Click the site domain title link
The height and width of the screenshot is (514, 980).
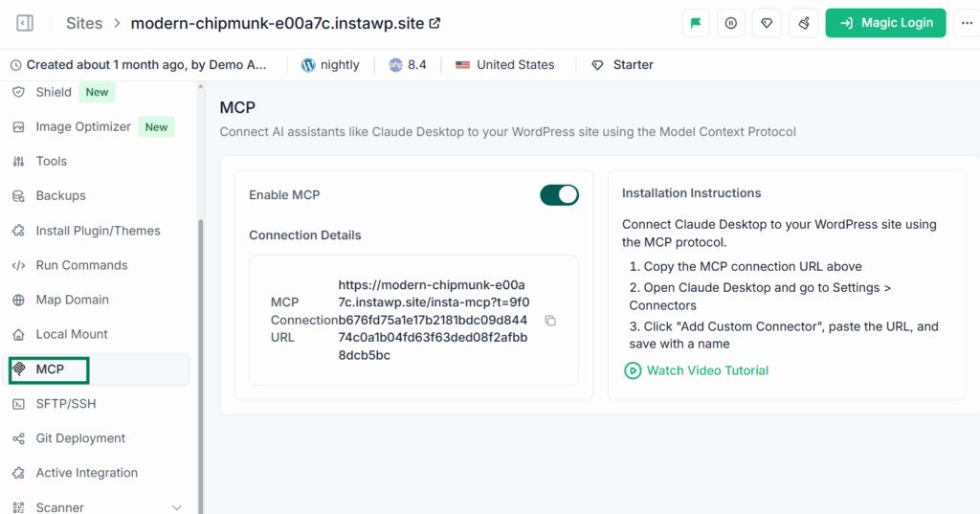[x=278, y=23]
